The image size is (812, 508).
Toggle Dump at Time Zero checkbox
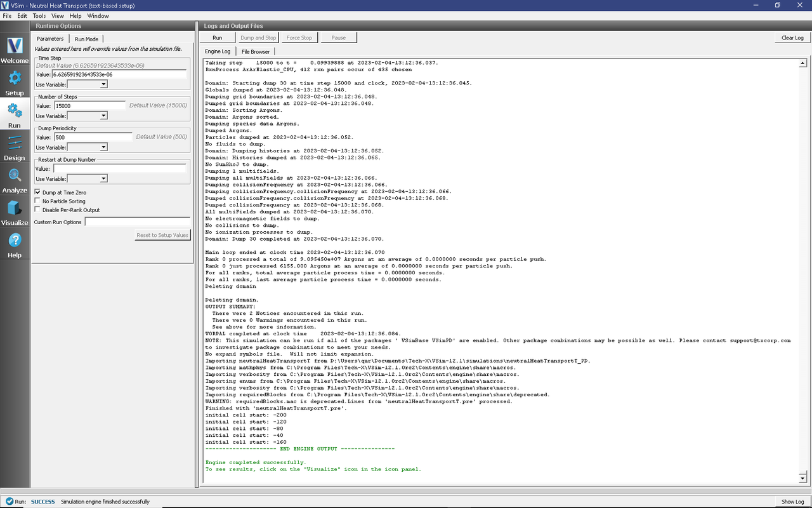37,192
